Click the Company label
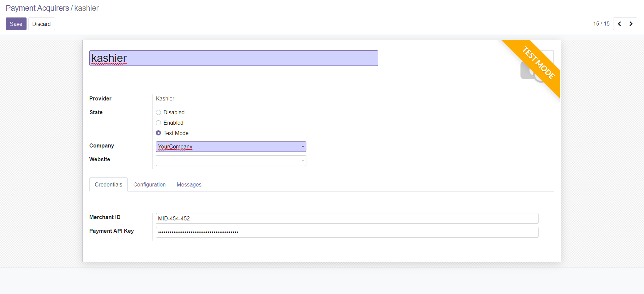The image size is (644, 294). [x=101, y=146]
